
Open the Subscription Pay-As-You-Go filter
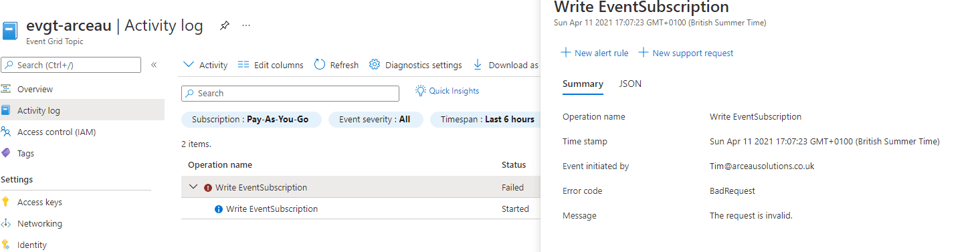coord(250,120)
